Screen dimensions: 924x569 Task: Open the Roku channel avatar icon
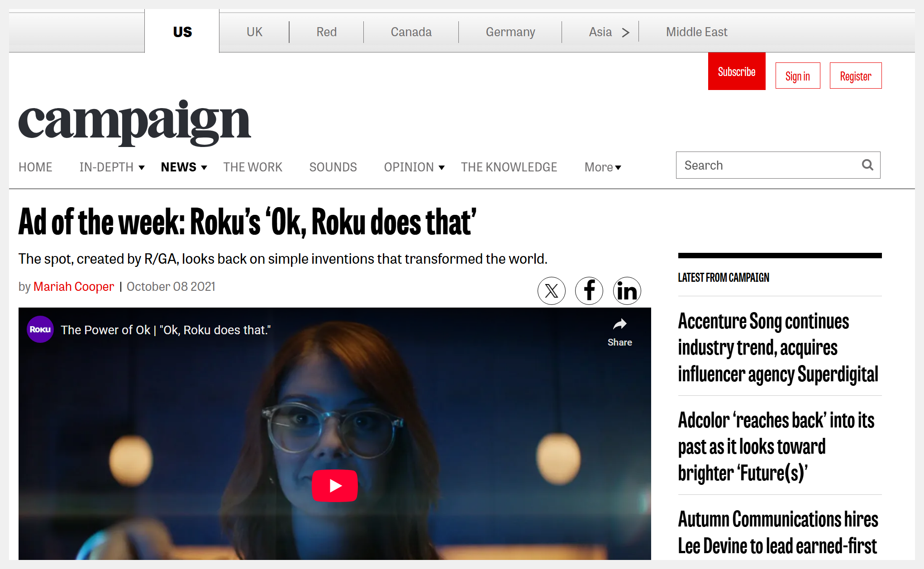click(x=40, y=329)
